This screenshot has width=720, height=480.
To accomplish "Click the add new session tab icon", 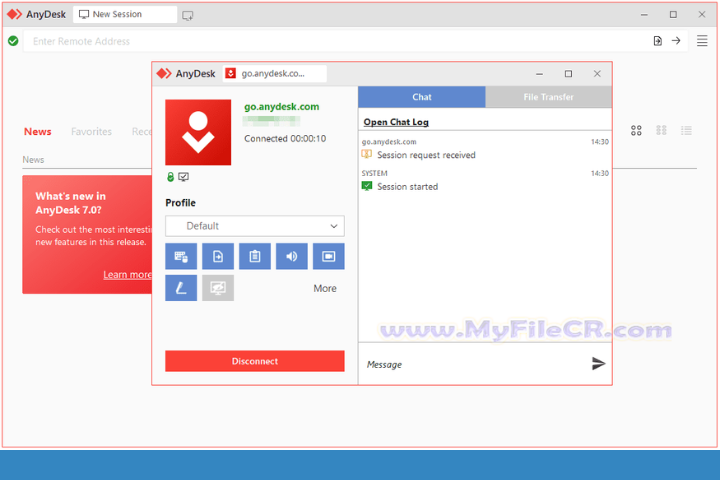I will click(187, 16).
